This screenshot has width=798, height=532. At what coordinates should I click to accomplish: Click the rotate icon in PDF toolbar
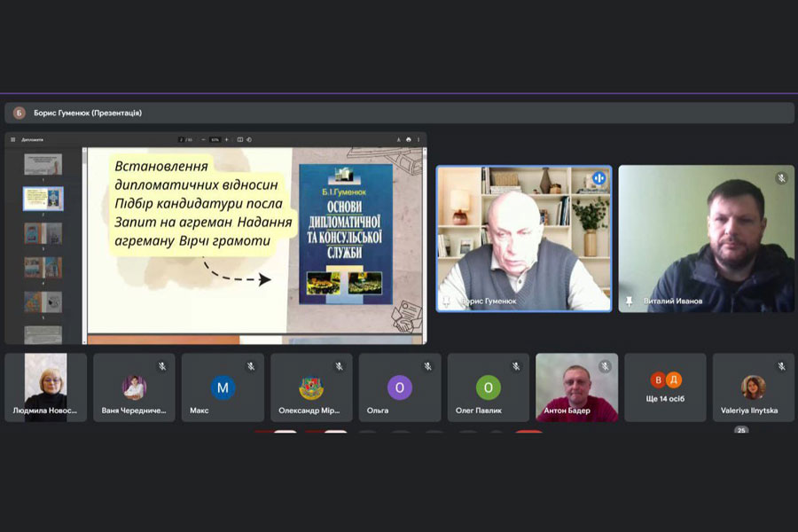point(249,139)
